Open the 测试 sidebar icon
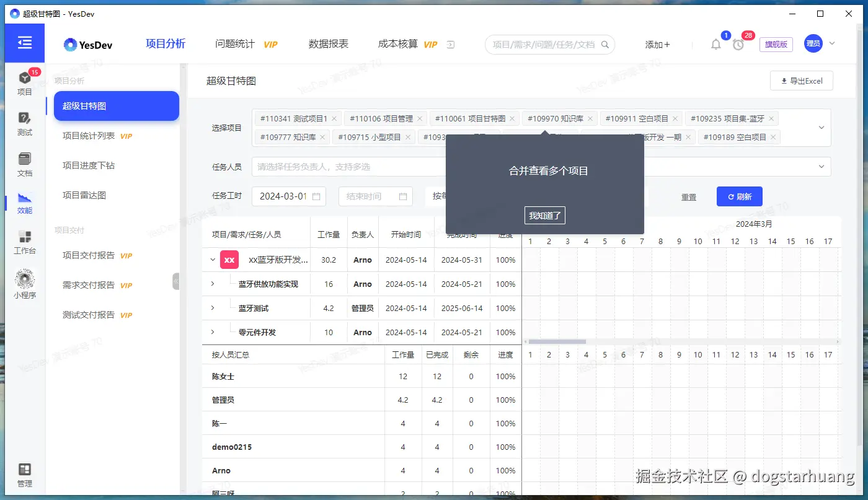The width and height of the screenshot is (868, 500). coord(25,124)
